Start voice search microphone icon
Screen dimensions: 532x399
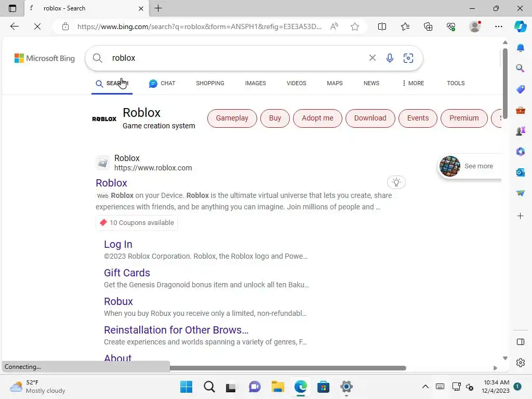(390, 58)
